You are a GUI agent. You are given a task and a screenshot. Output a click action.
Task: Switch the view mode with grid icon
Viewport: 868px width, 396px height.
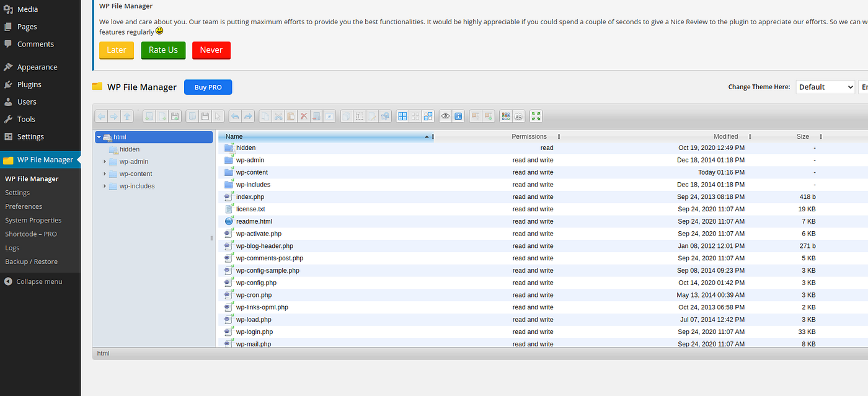tap(505, 116)
